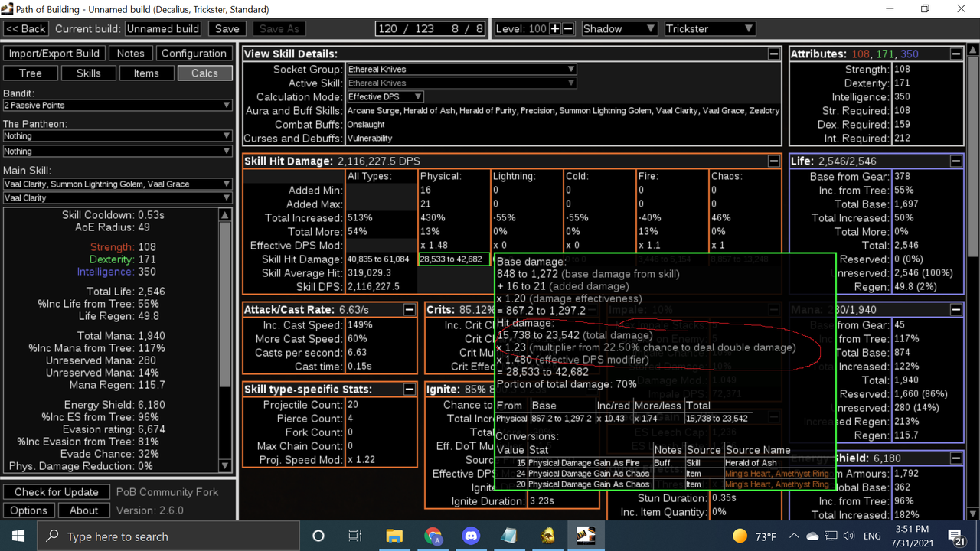Click the Path of Building taskbar icon
This screenshot has width=980, height=551.
[x=586, y=536]
